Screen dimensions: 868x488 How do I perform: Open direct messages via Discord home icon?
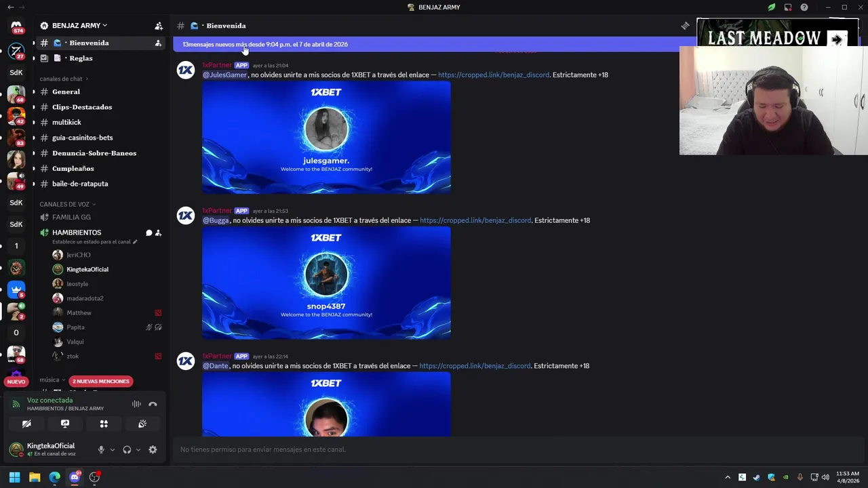[x=16, y=26]
